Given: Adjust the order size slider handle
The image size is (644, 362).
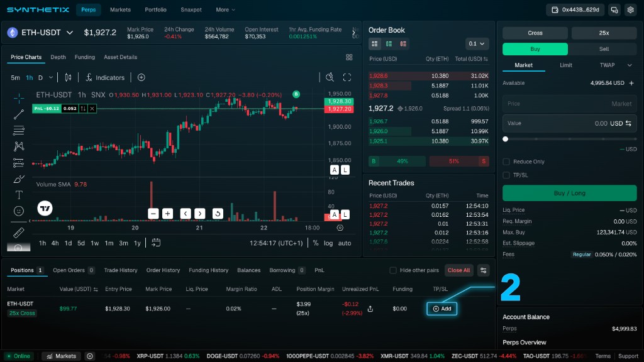Looking at the screenshot, I should [506, 139].
